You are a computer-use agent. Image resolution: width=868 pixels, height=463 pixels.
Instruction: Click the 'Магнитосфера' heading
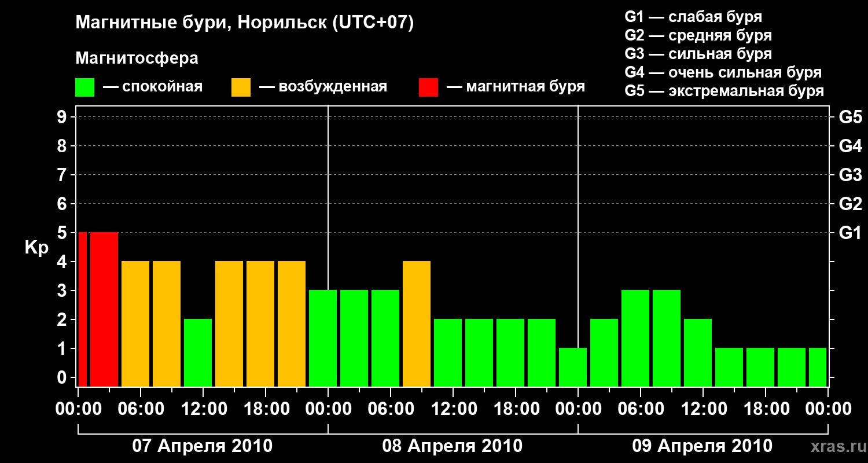pos(137,58)
